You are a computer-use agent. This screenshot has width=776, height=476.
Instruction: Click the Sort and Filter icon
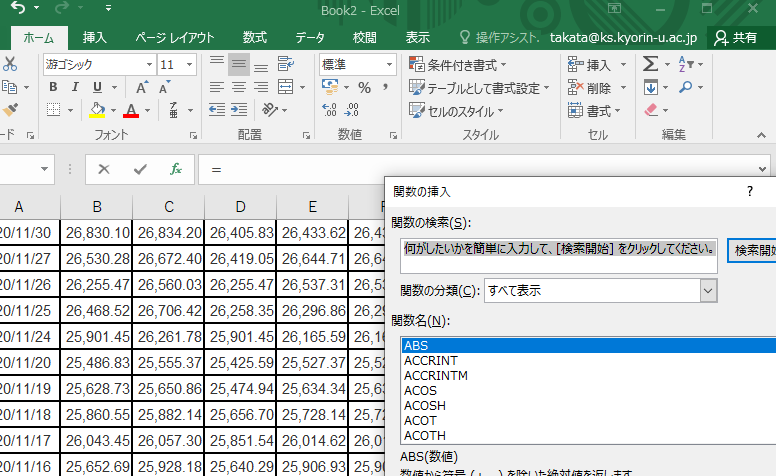[685, 64]
